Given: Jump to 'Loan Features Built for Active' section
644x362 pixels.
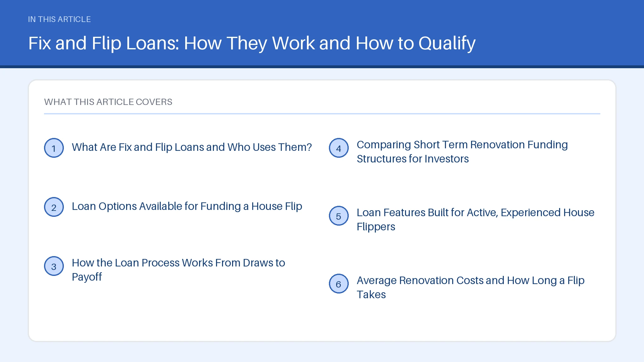Looking at the screenshot, I should (x=475, y=219).
